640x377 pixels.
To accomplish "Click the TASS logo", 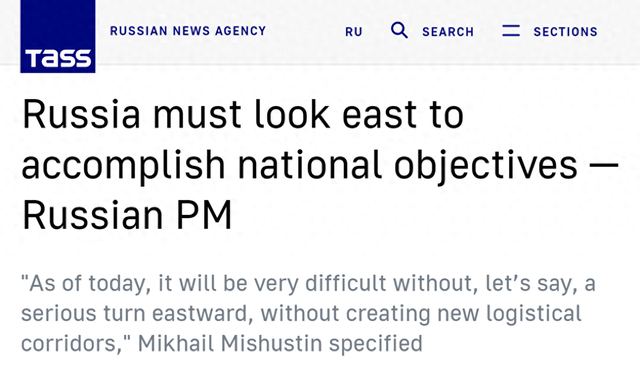I will (x=58, y=36).
